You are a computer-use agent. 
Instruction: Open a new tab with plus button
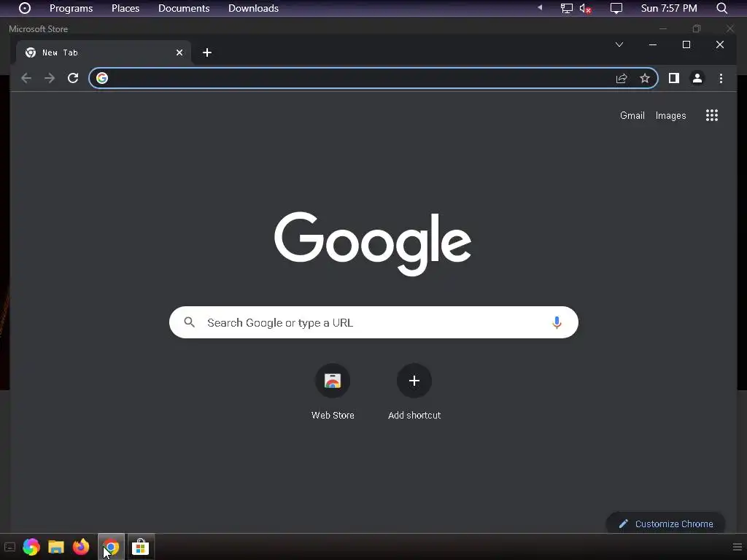[x=206, y=52]
